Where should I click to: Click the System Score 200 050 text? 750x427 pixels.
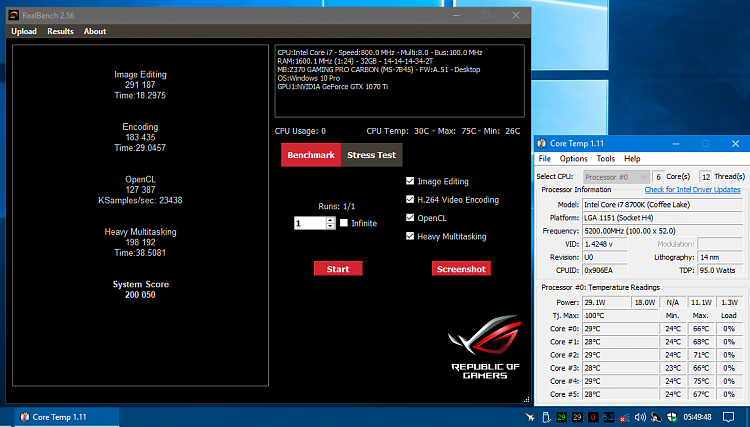[140, 289]
